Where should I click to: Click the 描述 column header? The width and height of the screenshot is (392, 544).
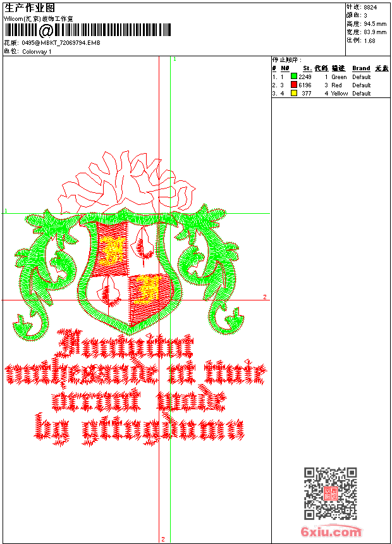pyautogui.click(x=338, y=68)
